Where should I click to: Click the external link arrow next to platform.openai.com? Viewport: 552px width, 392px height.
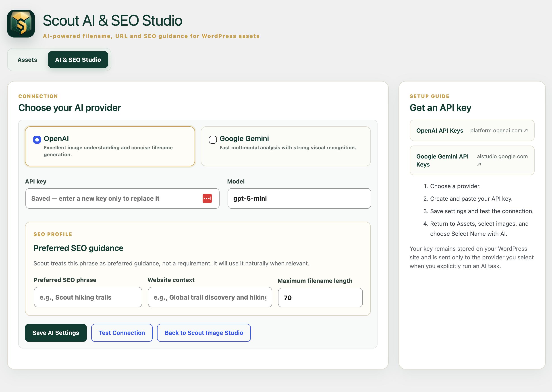pyautogui.click(x=526, y=130)
